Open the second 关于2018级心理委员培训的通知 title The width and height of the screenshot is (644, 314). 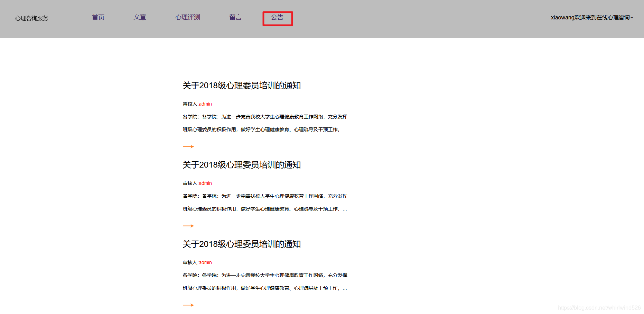click(242, 165)
